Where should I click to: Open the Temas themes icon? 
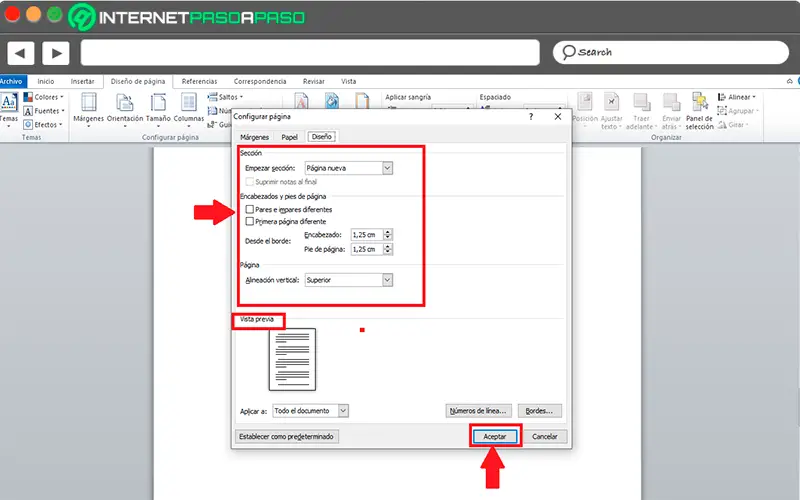[x=9, y=109]
